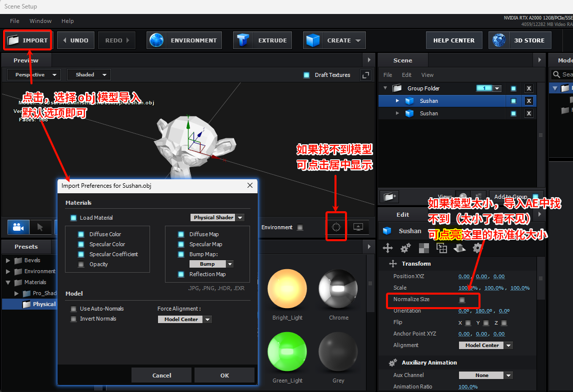Uncheck Reflection Map option

pyautogui.click(x=181, y=274)
